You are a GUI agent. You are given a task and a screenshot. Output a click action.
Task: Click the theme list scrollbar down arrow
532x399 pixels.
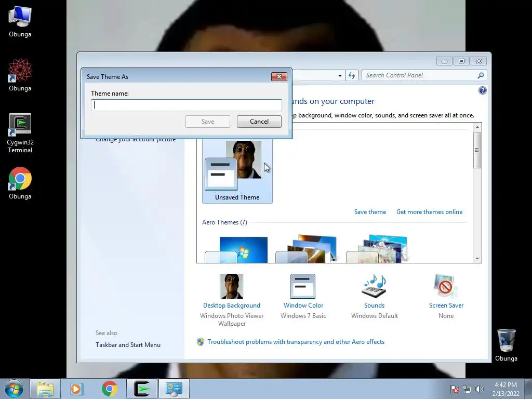477,259
